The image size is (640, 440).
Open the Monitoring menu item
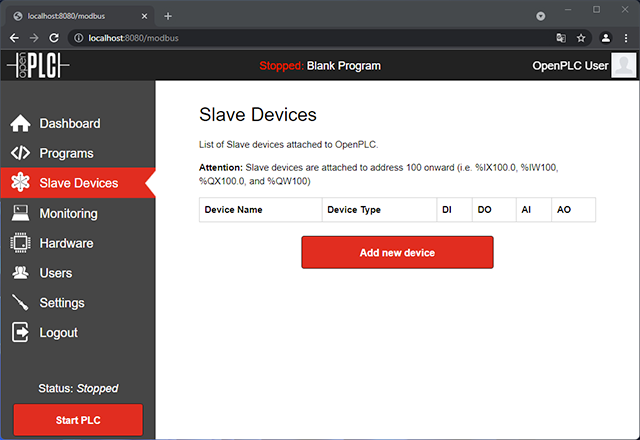(68, 213)
